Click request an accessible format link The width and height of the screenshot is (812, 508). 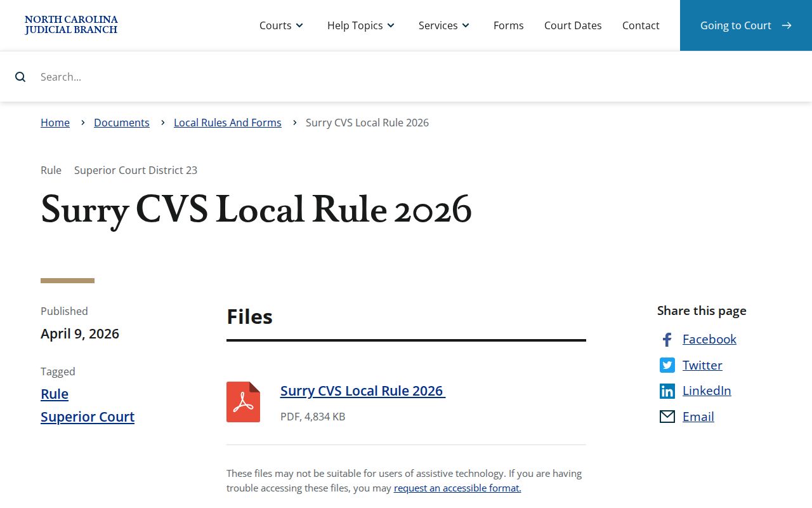pyautogui.click(x=457, y=488)
